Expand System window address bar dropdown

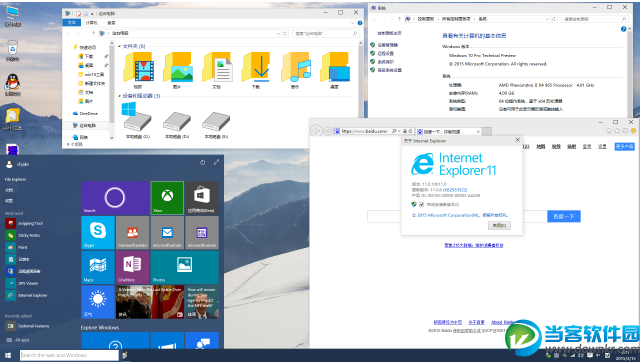(547, 19)
